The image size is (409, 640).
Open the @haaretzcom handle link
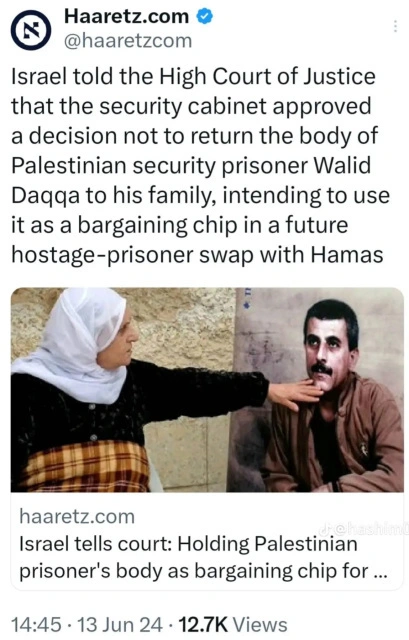click(128, 40)
